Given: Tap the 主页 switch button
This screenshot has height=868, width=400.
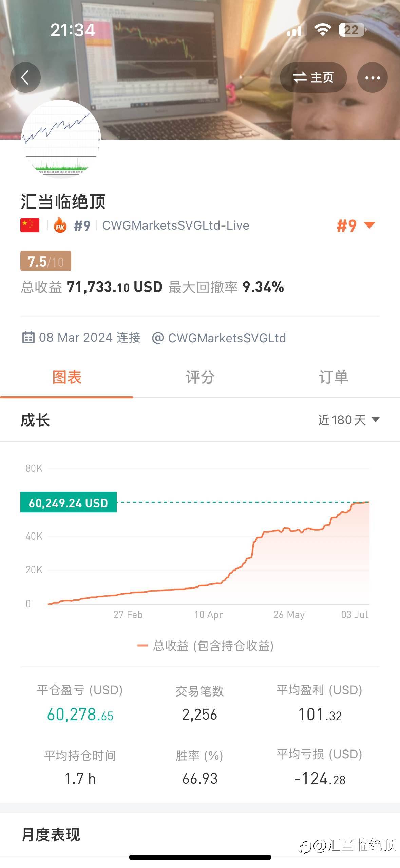Looking at the screenshot, I should (x=313, y=77).
